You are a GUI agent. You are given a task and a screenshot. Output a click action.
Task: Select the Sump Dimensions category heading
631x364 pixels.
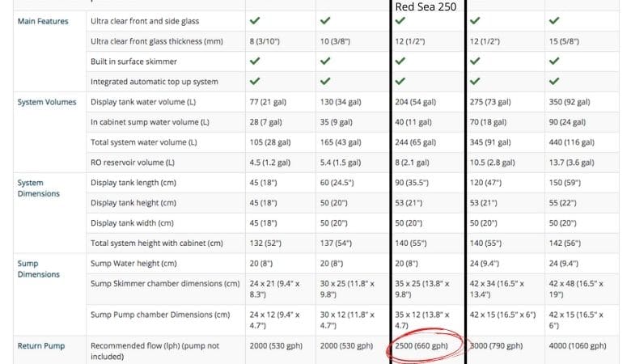tap(38, 269)
